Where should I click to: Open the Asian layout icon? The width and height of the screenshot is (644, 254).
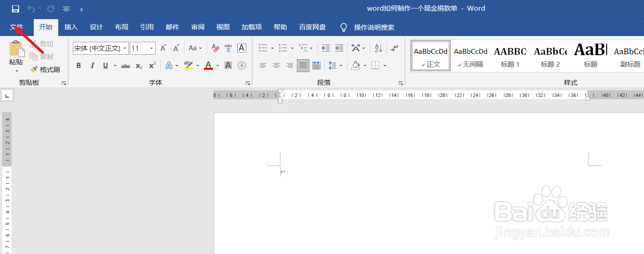point(355,48)
